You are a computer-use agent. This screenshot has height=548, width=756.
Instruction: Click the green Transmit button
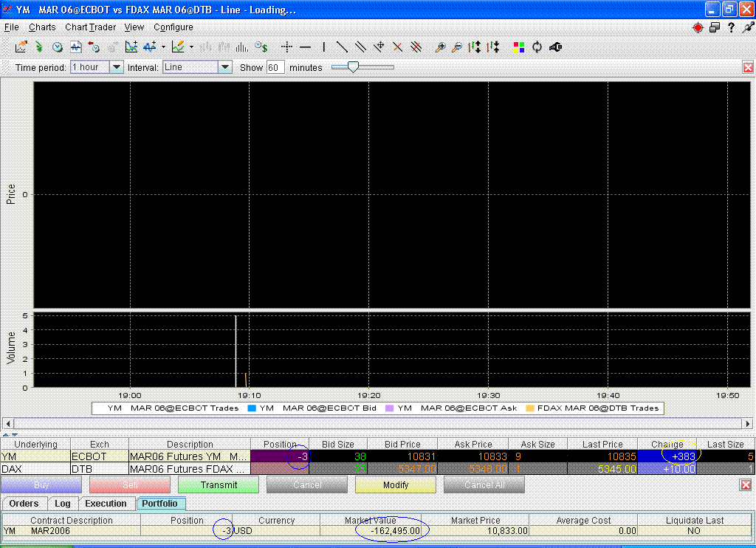tap(219, 484)
